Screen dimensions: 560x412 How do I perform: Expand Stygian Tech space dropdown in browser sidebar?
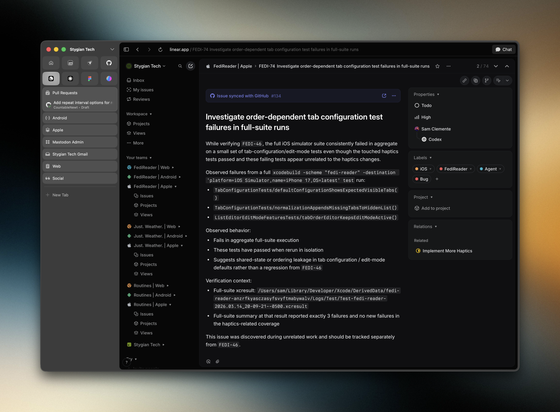(x=112, y=49)
